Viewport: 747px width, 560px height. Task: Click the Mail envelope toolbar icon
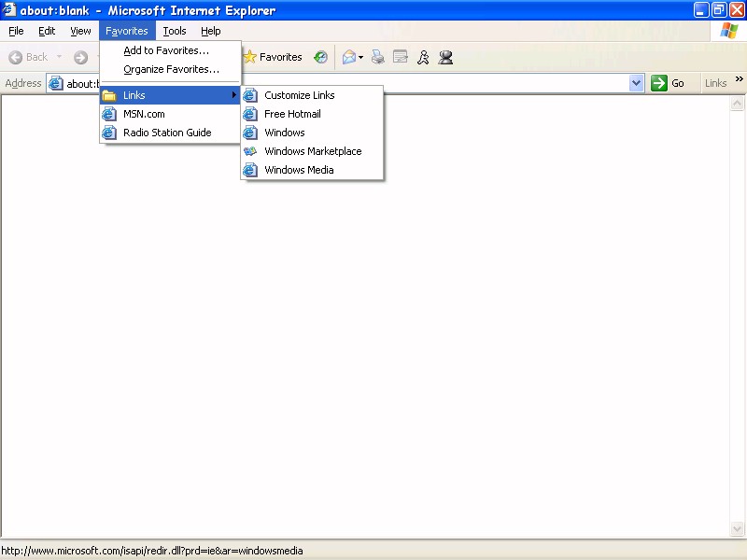tap(349, 58)
